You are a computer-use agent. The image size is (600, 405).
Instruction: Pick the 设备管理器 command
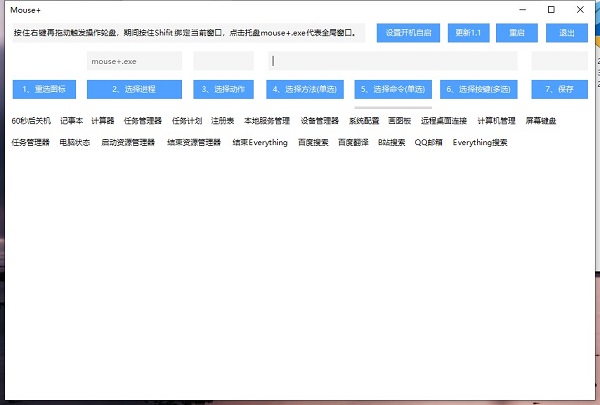pyautogui.click(x=320, y=121)
